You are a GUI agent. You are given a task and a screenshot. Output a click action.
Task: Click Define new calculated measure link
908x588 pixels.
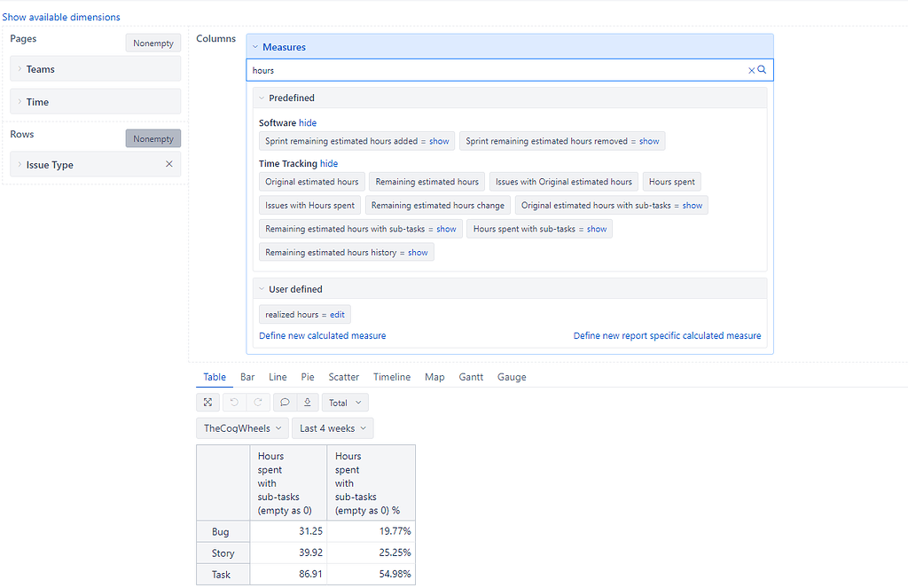tap(322, 336)
